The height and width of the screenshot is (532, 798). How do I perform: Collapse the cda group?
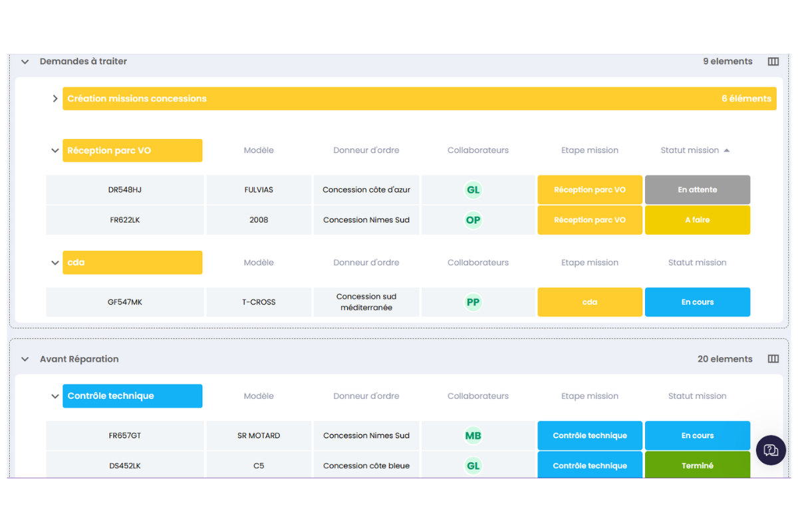pyautogui.click(x=55, y=263)
